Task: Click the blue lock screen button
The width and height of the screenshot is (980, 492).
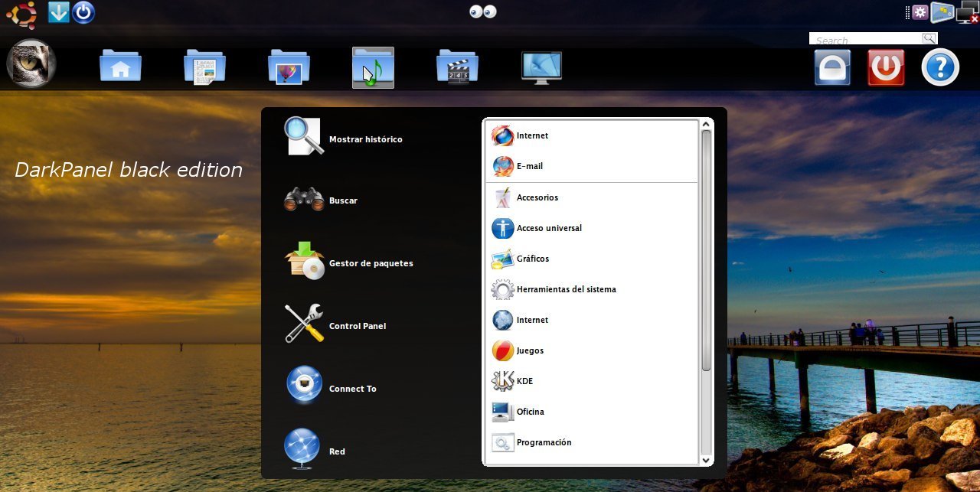Action: click(x=832, y=67)
